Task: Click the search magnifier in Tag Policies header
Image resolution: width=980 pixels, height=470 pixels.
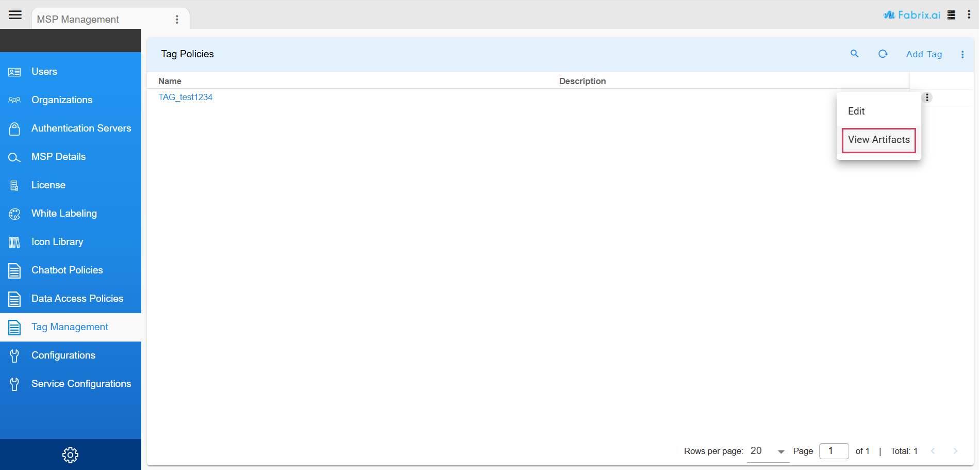Action: pos(854,54)
